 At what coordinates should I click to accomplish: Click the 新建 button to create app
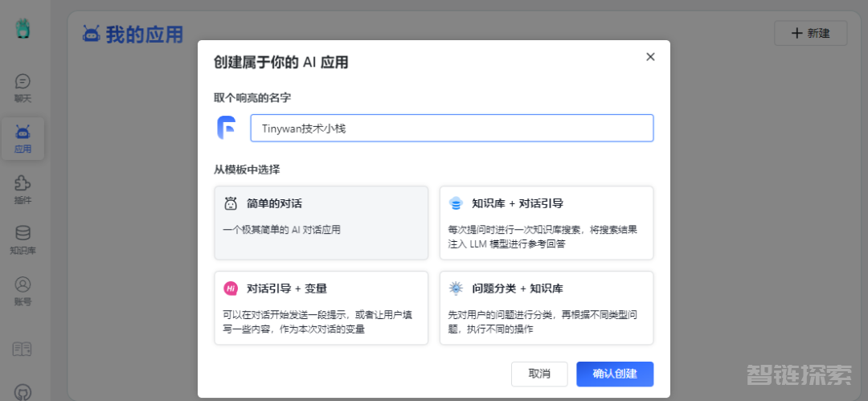click(810, 33)
